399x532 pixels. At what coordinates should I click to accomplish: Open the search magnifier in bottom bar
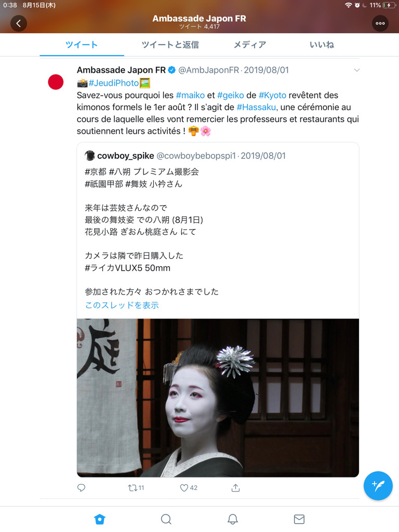point(166,519)
